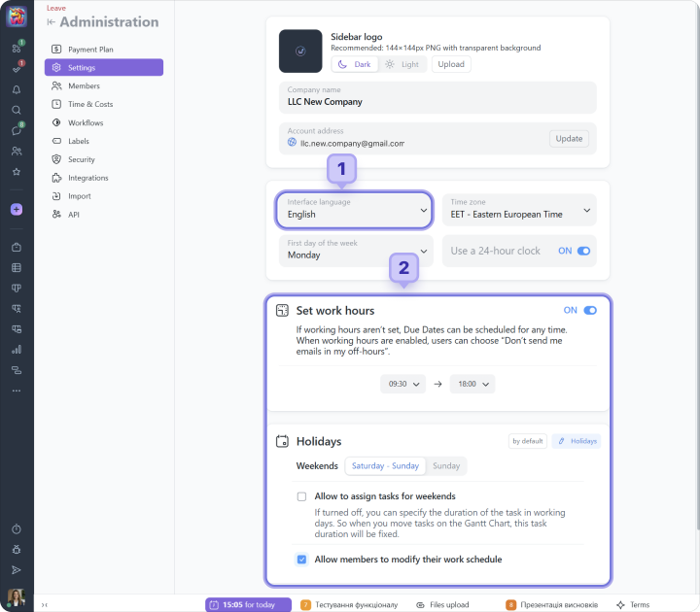
Task: Check Allow to assign tasks for weekends
Action: (x=301, y=496)
